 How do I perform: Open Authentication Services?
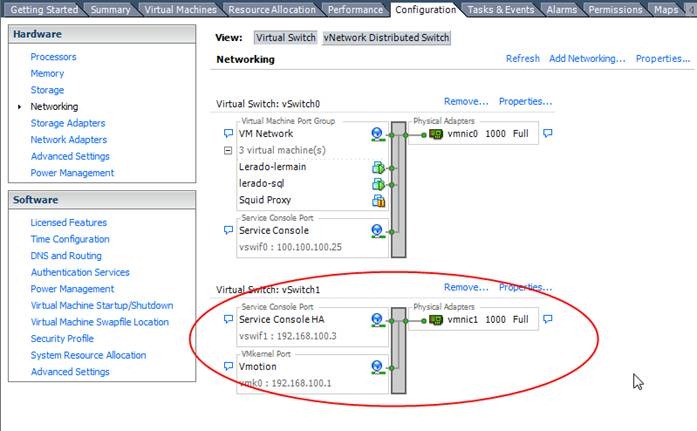80,272
